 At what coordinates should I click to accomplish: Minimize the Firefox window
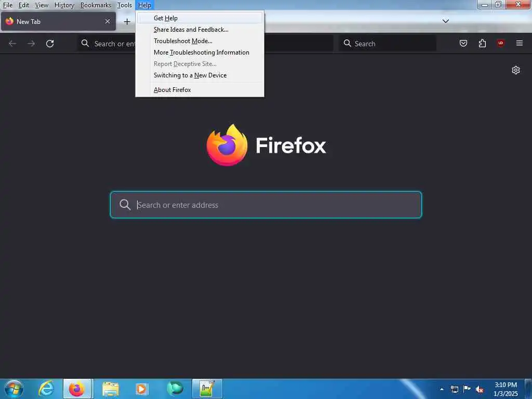485,5
